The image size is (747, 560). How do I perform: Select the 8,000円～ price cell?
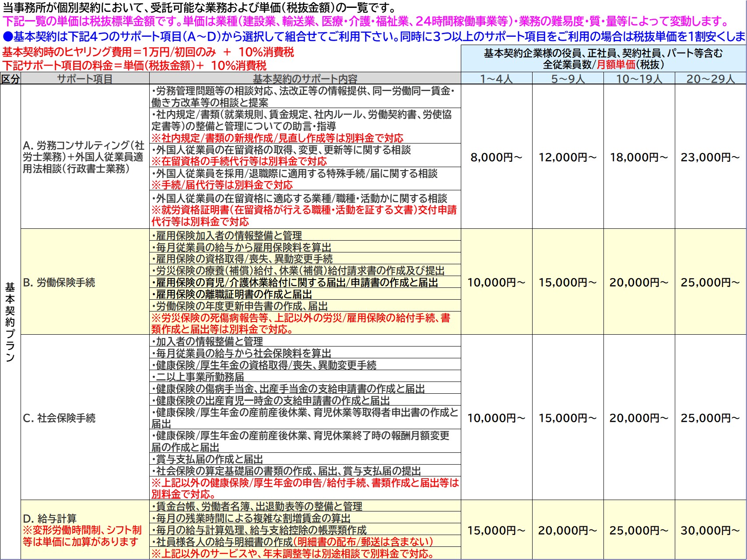click(x=496, y=157)
